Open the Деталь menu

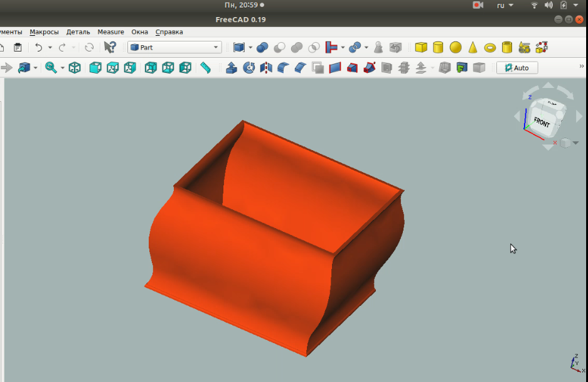(x=78, y=32)
